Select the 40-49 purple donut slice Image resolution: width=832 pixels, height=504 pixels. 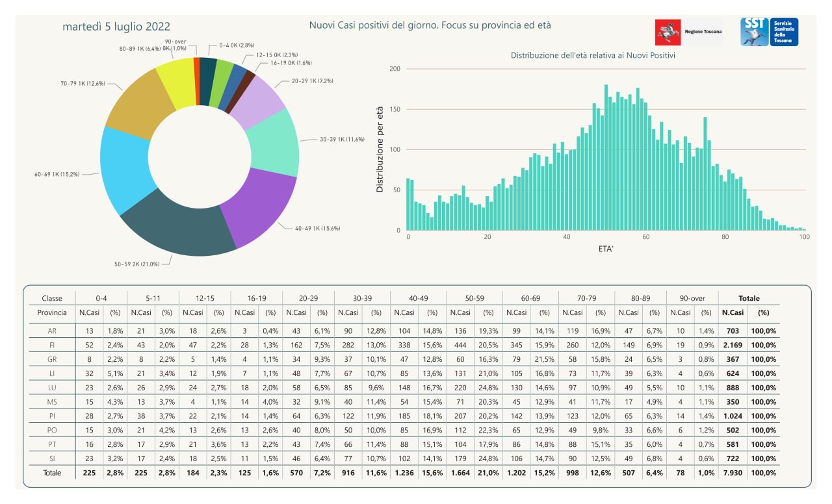point(260,207)
